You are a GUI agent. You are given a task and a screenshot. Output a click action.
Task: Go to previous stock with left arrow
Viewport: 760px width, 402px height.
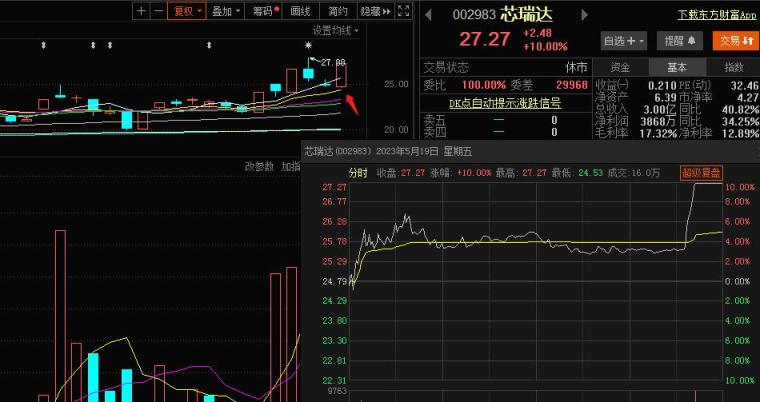tap(427, 14)
